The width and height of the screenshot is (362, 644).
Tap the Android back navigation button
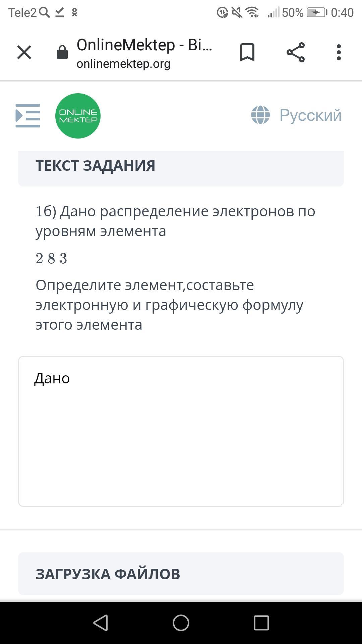pos(101,623)
